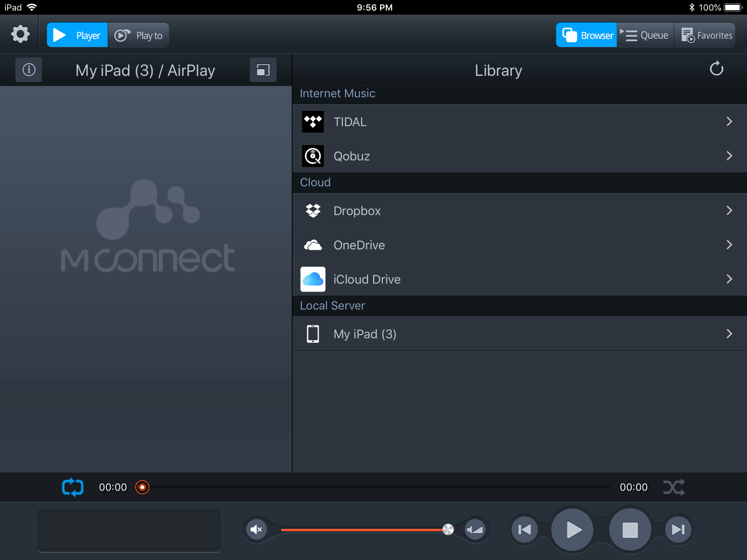This screenshot has width=747, height=560.
Task: Start playback with Play button
Action: point(572,529)
